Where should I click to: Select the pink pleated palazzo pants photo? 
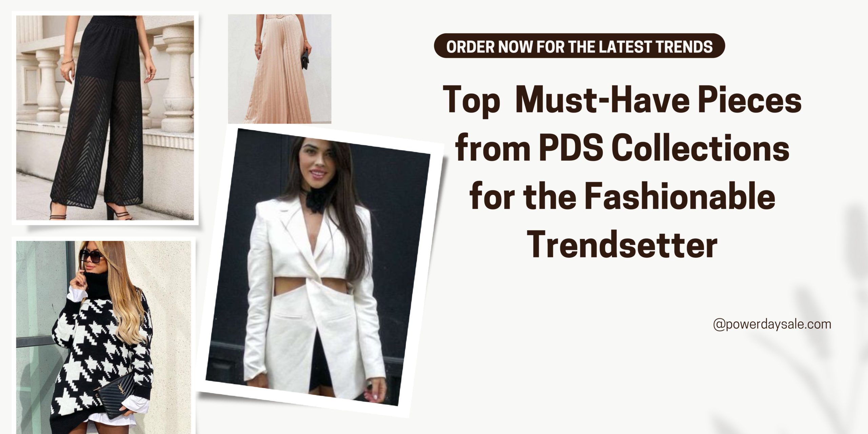pos(279,69)
